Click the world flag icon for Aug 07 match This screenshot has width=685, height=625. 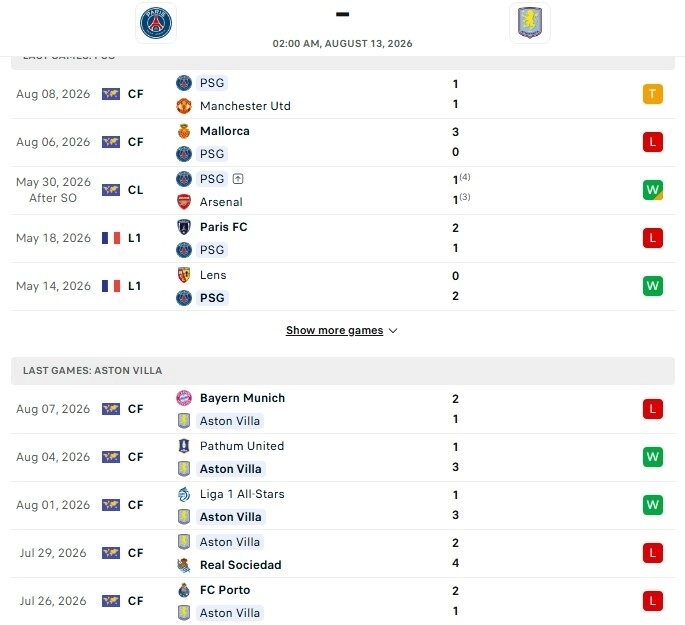pos(111,409)
